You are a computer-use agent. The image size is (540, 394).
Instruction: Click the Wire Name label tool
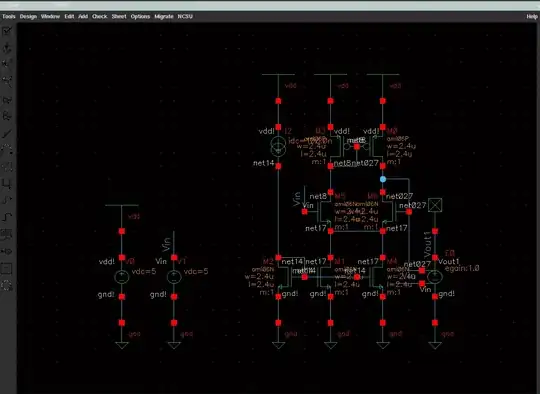coord(7,235)
